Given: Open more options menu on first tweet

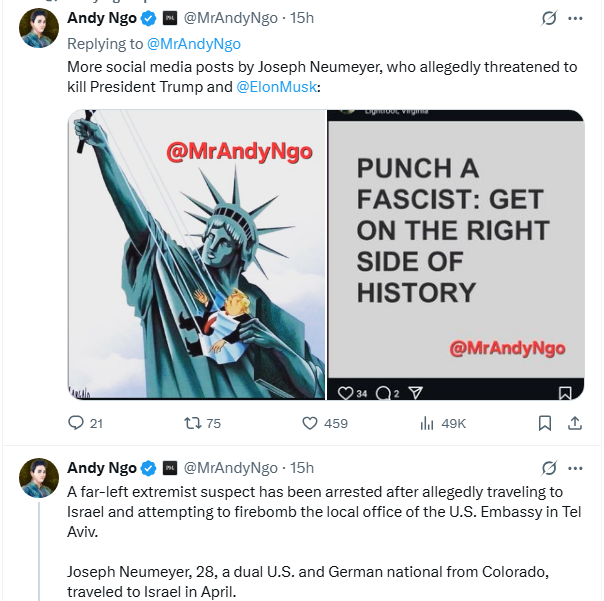Looking at the screenshot, I should click(575, 18).
